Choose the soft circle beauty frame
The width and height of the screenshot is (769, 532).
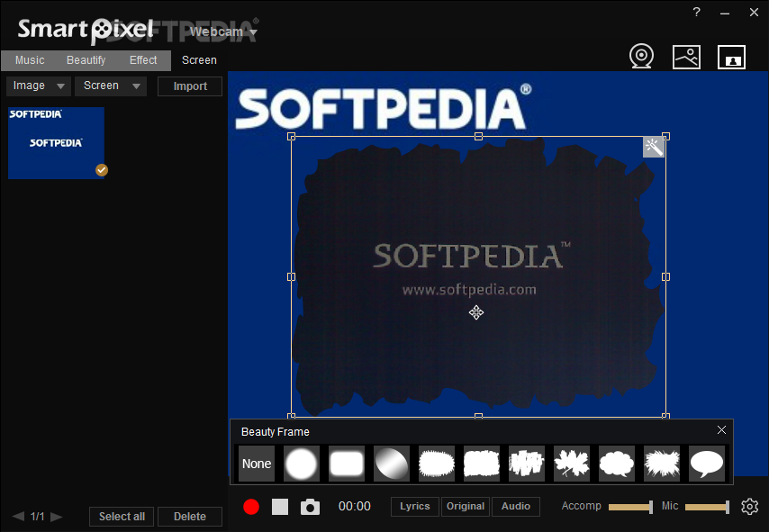(x=301, y=464)
